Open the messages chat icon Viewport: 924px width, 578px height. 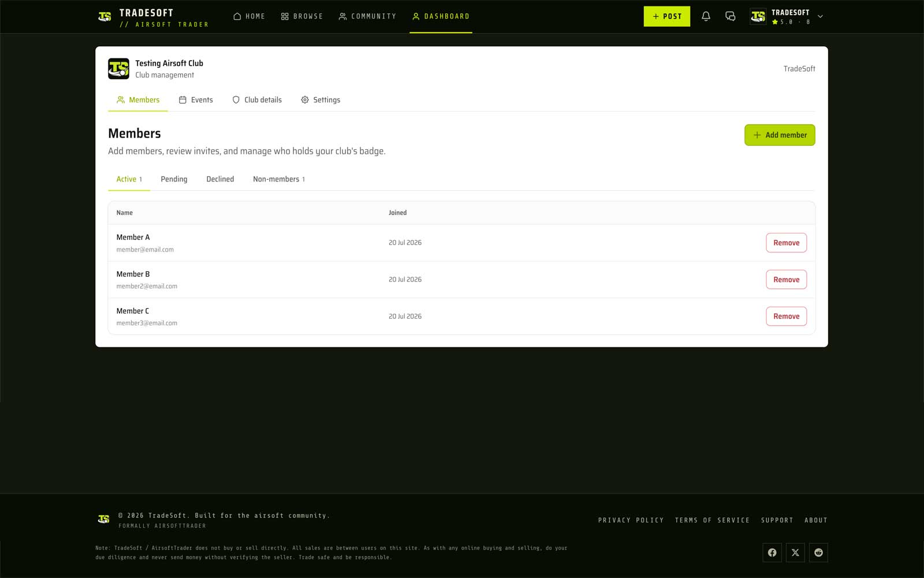pos(730,16)
